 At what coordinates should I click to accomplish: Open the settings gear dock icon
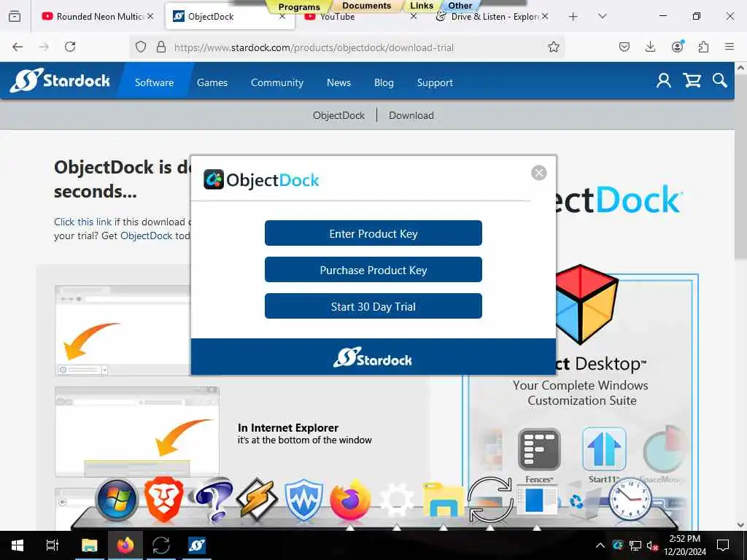click(x=396, y=500)
